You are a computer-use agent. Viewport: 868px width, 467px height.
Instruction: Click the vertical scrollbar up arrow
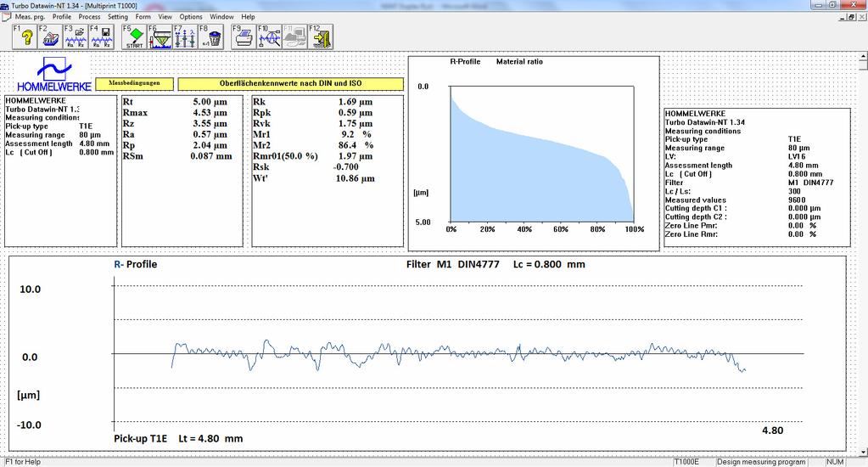pyautogui.click(x=864, y=57)
